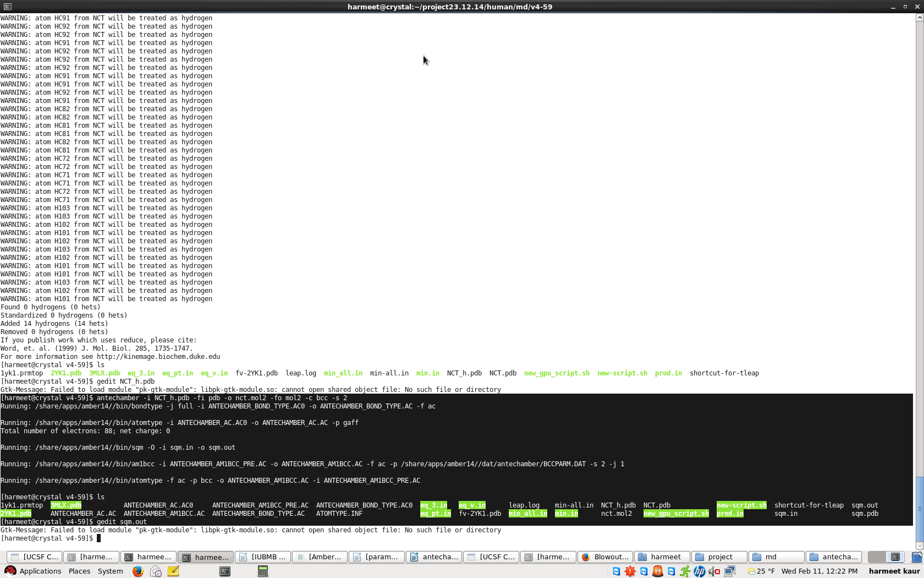This screenshot has height=578, width=924.
Task: Open the harmeet kaur user menu
Action: (894, 571)
